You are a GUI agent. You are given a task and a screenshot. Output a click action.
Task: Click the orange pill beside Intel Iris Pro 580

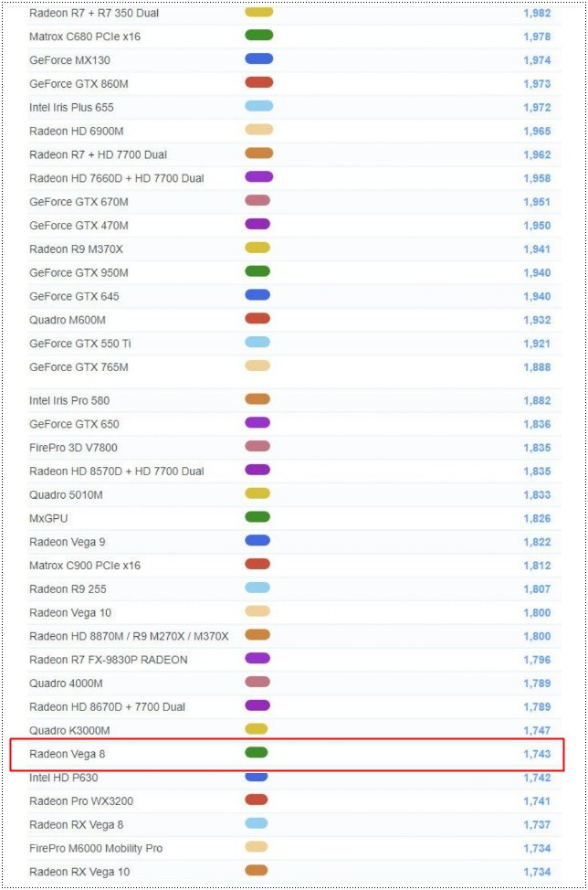(257, 399)
